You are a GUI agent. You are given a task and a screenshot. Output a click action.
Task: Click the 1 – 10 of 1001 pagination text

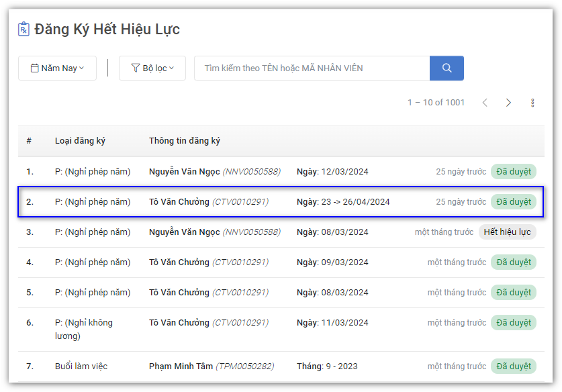click(436, 103)
